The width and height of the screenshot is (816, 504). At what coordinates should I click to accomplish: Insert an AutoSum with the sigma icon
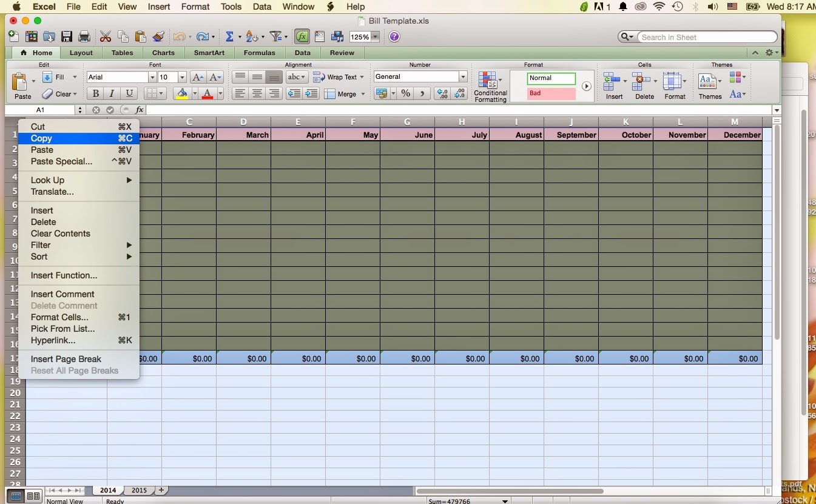[229, 37]
